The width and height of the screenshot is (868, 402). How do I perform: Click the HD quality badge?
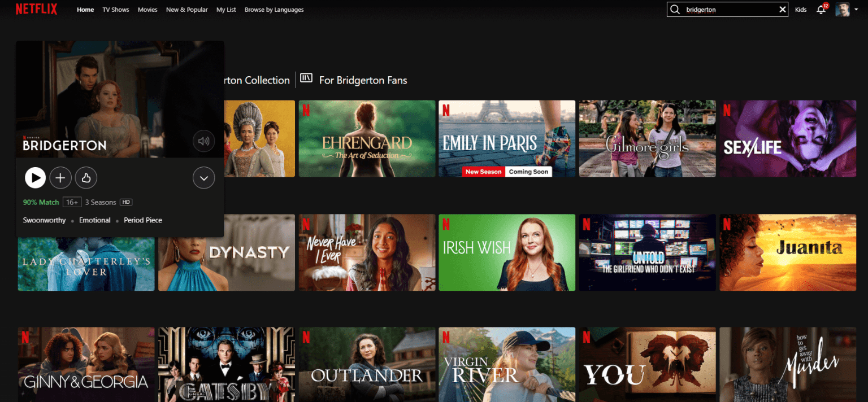(x=126, y=202)
